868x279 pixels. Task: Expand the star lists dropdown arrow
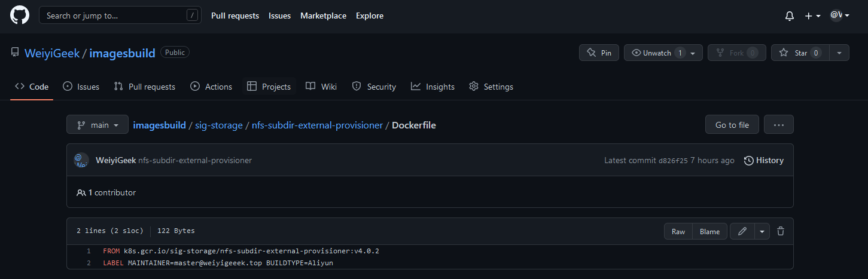click(839, 53)
